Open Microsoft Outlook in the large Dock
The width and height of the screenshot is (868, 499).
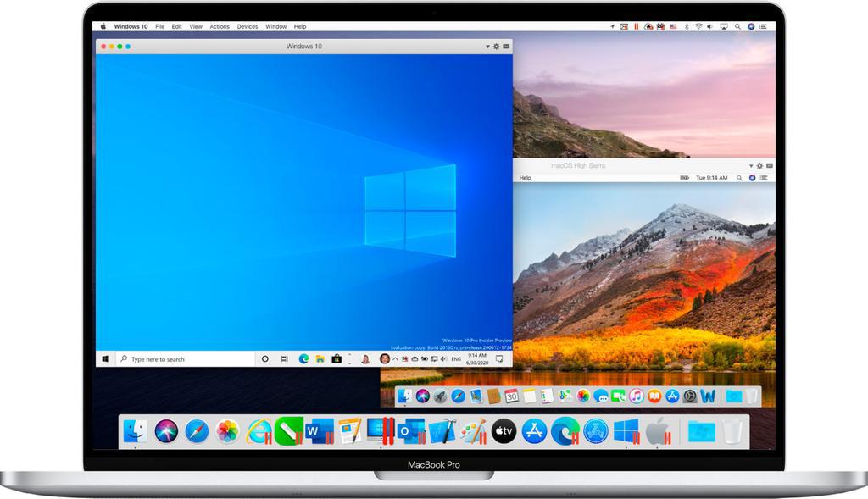pyautogui.click(x=411, y=431)
